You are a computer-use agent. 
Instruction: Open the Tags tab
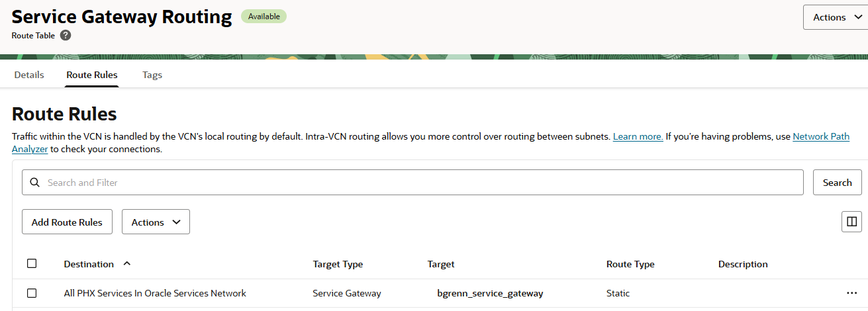152,75
